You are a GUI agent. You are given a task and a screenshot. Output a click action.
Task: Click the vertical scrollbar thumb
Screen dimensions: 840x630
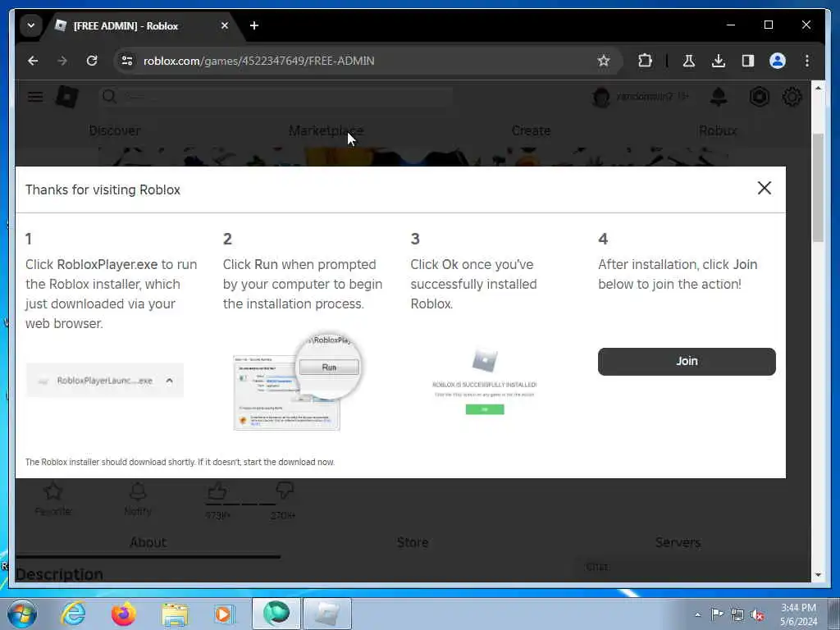[818, 188]
